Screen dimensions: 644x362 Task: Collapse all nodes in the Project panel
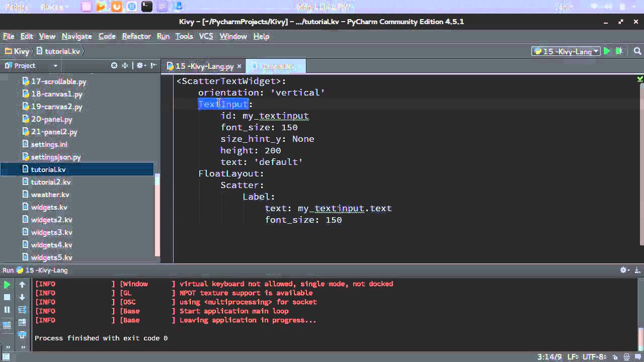click(x=125, y=65)
